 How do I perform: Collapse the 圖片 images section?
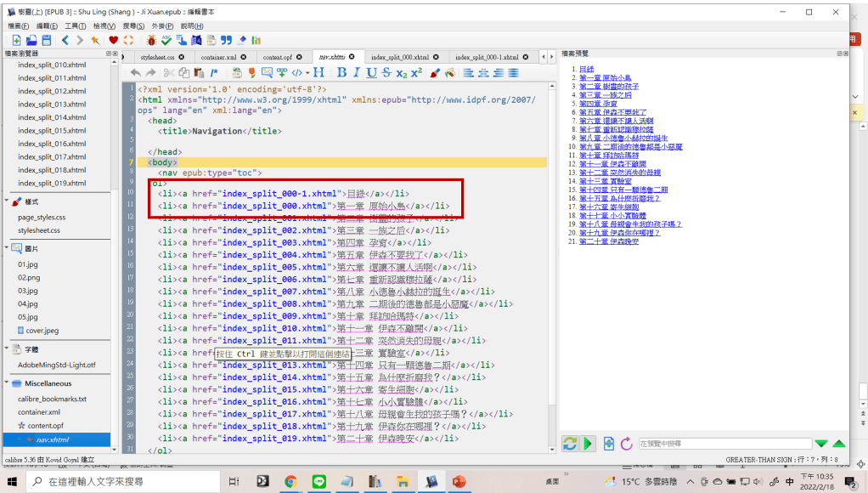[x=7, y=248]
